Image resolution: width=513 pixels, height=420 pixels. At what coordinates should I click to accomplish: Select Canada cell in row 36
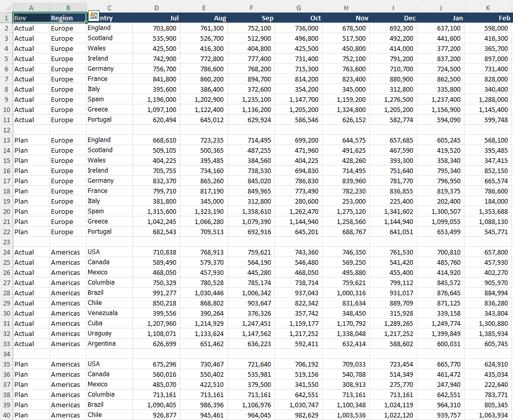click(110, 374)
